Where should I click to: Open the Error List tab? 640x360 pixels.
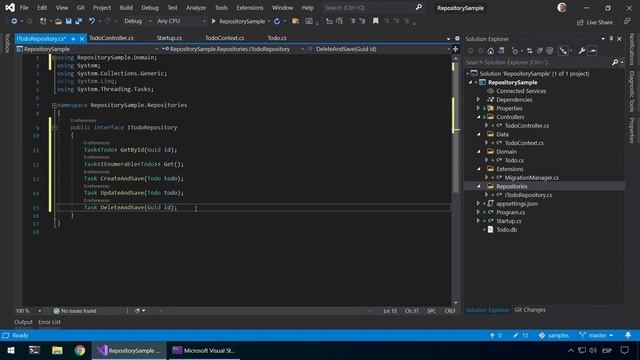(49, 322)
